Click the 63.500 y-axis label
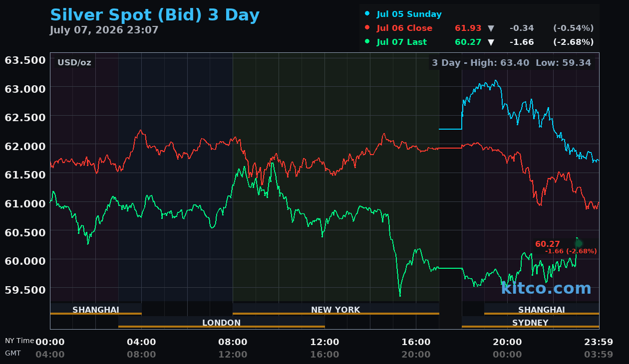Screen dimensions: 629x364 tap(25, 60)
